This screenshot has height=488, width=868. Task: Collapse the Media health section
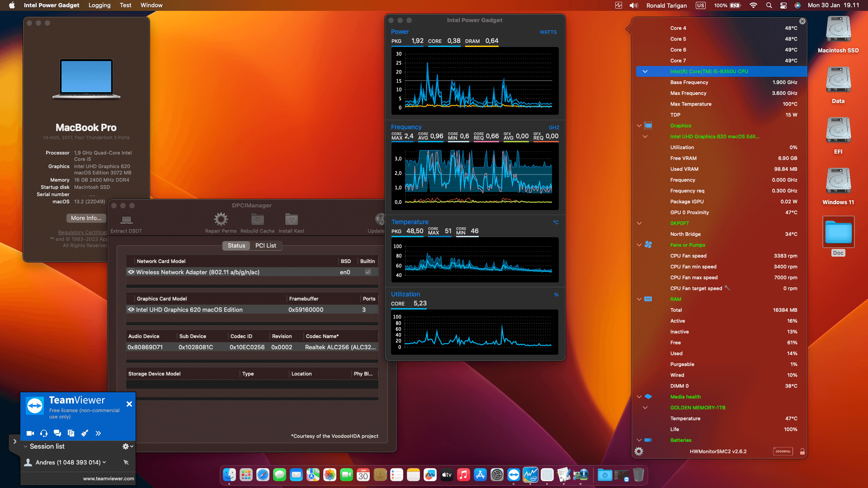click(639, 397)
